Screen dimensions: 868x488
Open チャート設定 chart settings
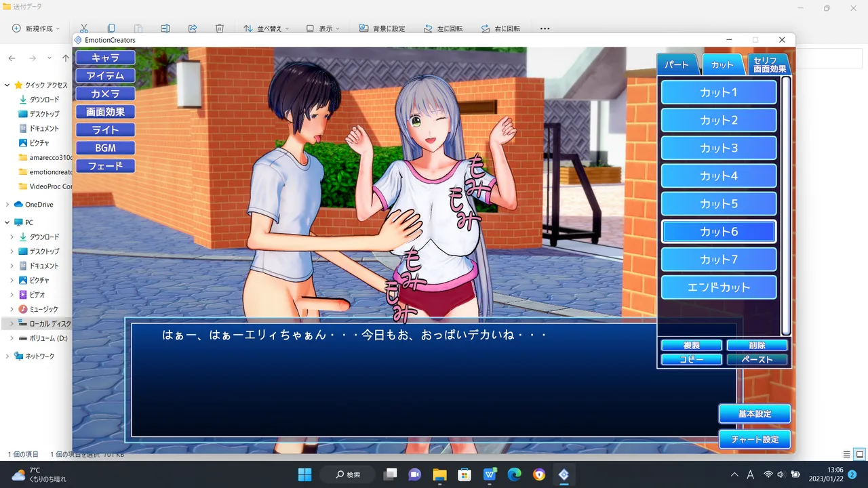tap(755, 439)
